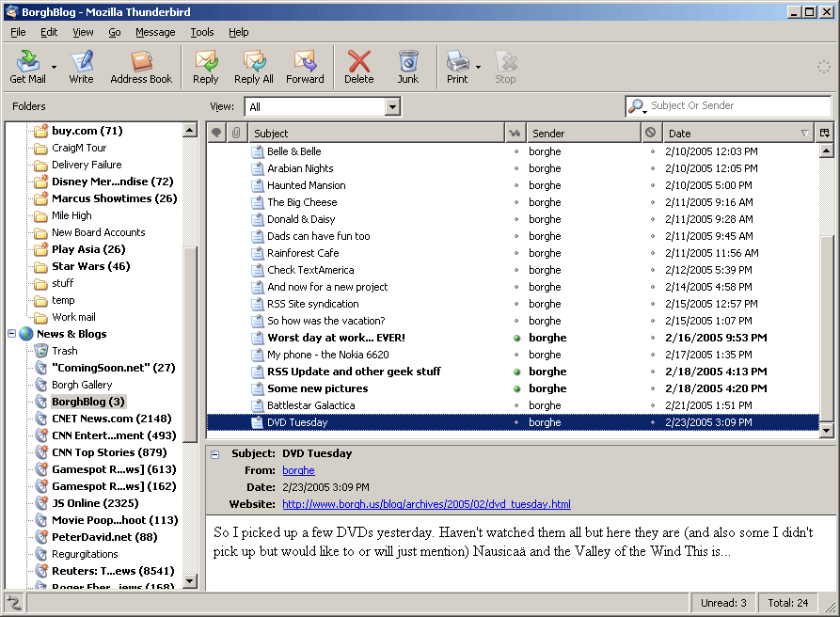Open the View menu
The width and height of the screenshot is (840, 617).
pos(83,32)
